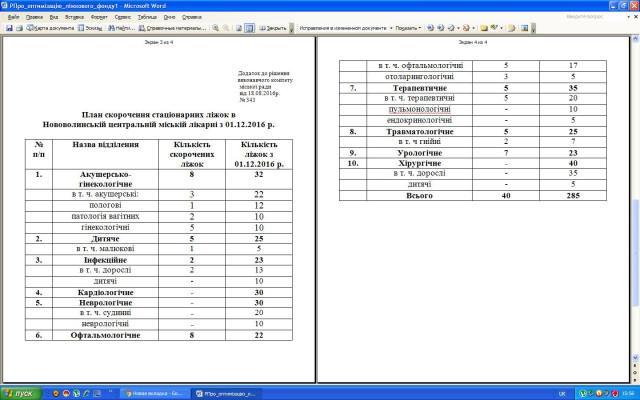
Task: Click the Windows Start (пуск) button
Action: (19, 393)
